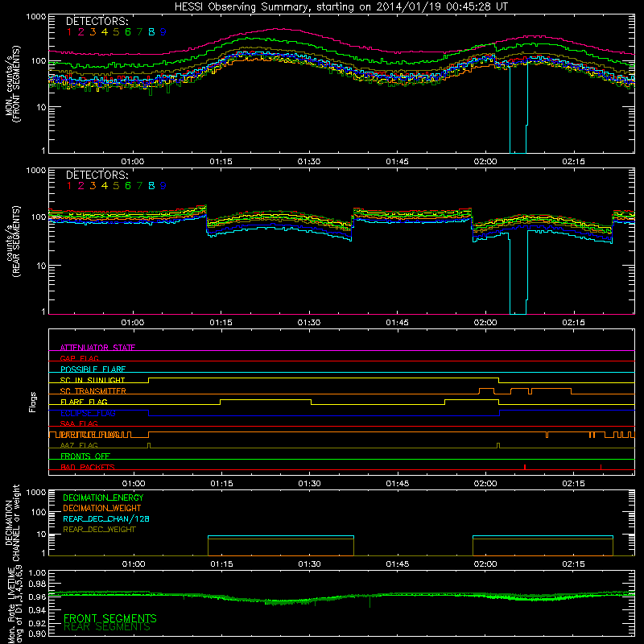
Task: Click 01:00 tick label under front segments plot
Action: coord(133,162)
